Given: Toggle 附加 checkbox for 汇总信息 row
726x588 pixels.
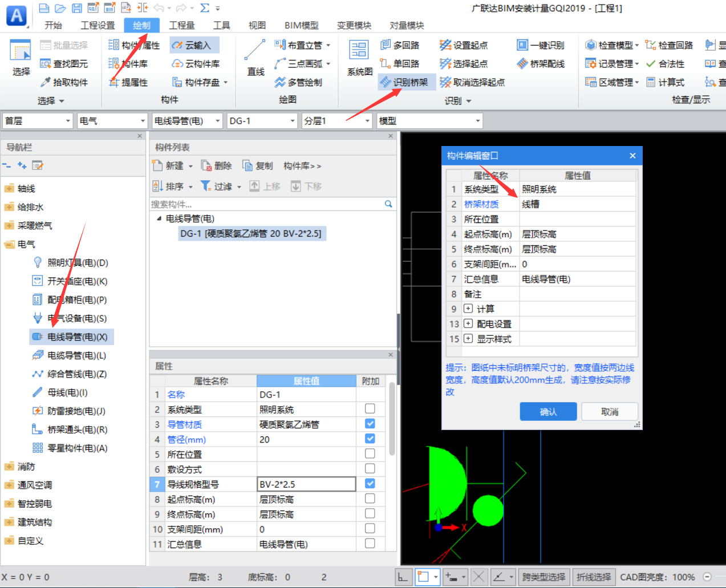Looking at the screenshot, I should (370, 544).
